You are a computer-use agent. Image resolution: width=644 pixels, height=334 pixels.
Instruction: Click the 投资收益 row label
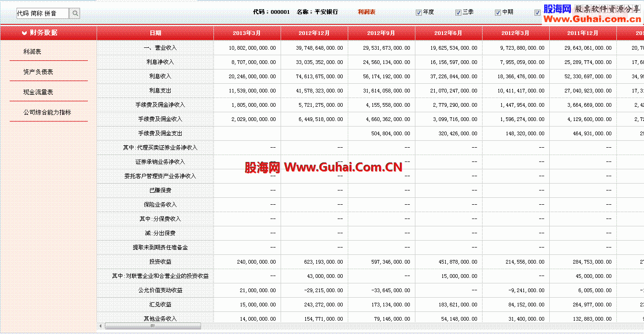(x=160, y=262)
